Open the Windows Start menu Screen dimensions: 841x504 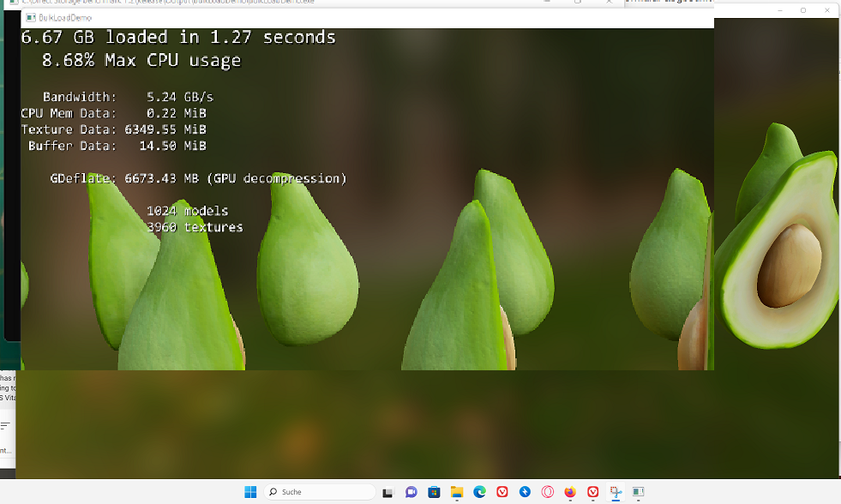250,492
